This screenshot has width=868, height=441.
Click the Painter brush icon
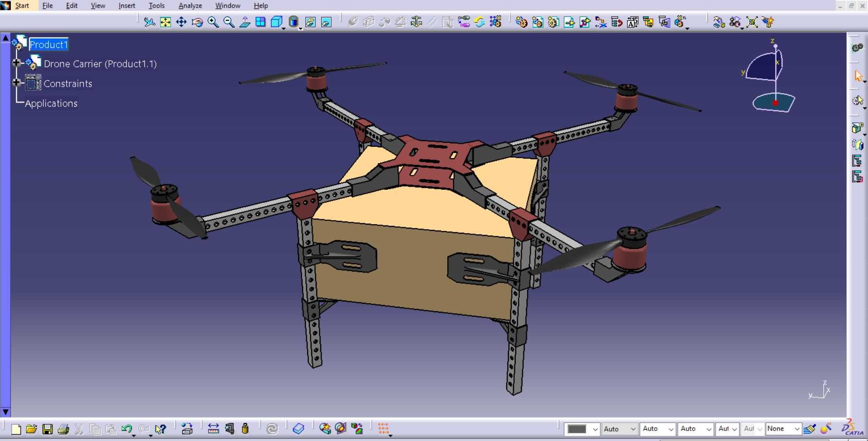coord(810,429)
